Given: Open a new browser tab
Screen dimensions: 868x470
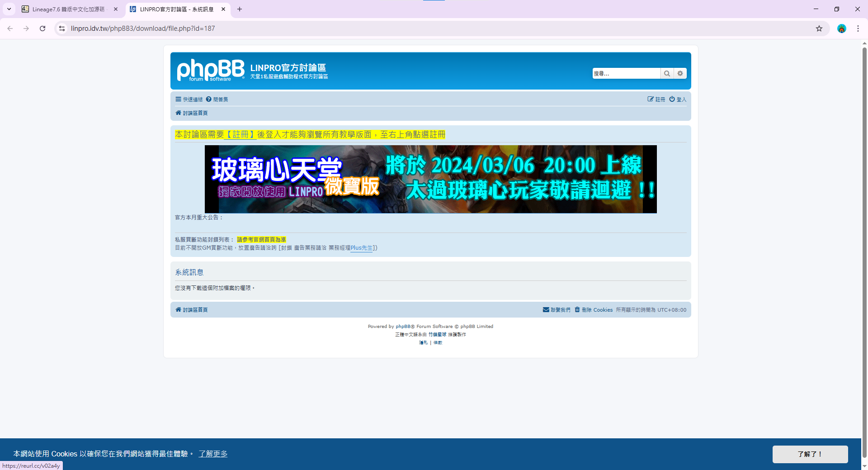Looking at the screenshot, I should (240, 9).
